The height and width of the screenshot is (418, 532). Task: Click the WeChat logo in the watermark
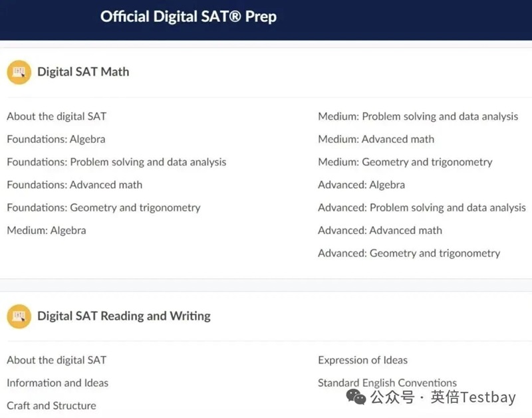[x=356, y=397]
